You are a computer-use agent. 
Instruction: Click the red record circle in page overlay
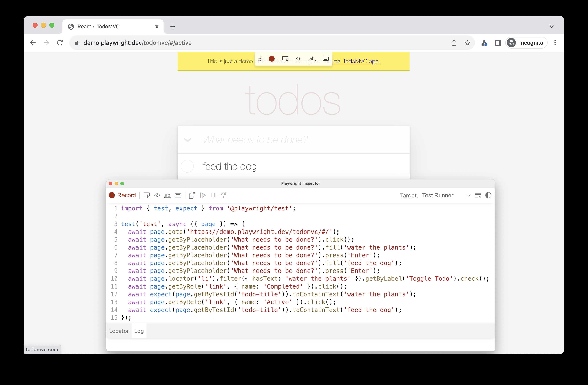tap(271, 59)
